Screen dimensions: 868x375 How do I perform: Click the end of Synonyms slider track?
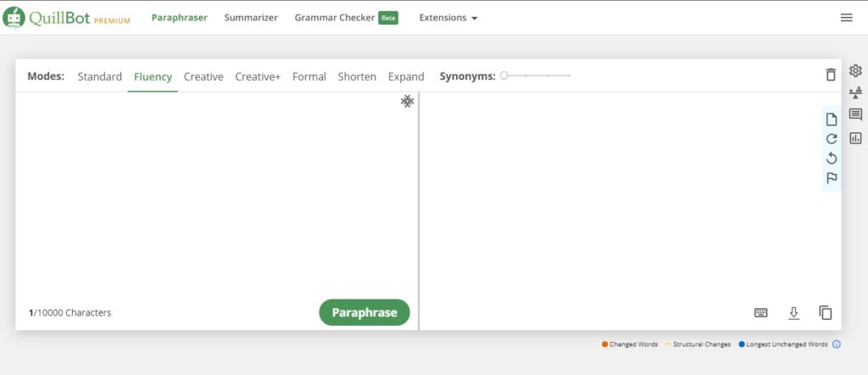tap(569, 76)
